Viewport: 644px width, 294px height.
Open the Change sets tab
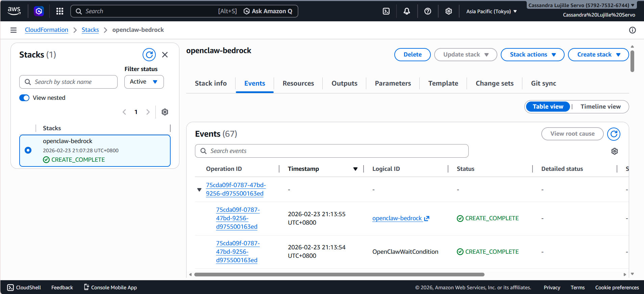[495, 83]
